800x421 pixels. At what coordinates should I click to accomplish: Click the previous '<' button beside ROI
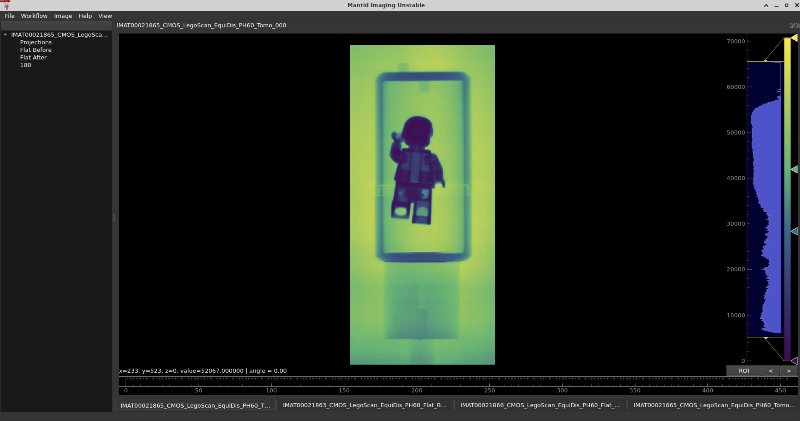click(x=770, y=371)
